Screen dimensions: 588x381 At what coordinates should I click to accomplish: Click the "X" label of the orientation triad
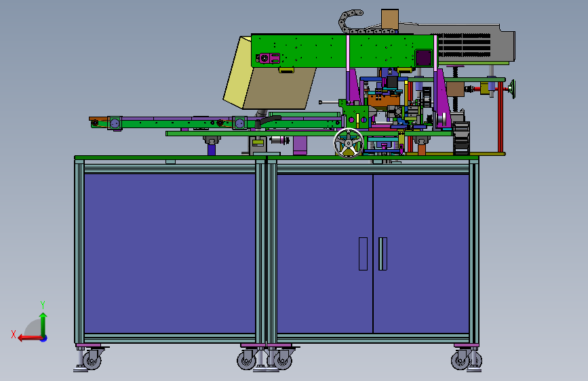14,334
